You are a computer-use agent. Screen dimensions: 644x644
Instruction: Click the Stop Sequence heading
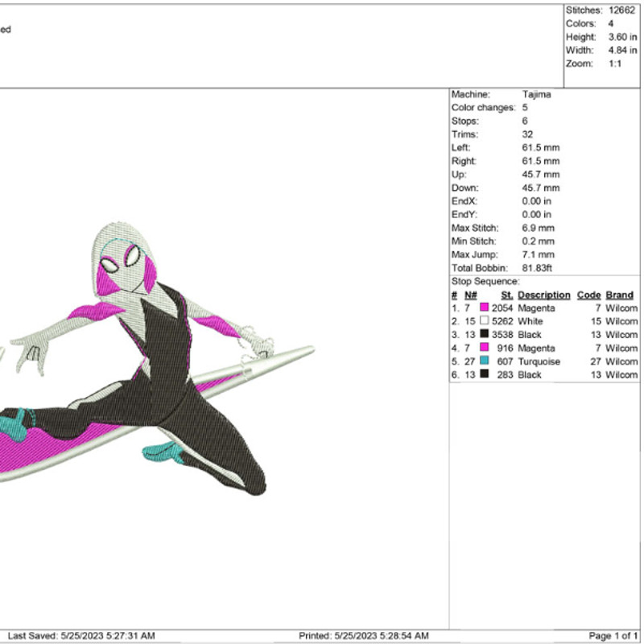(x=485, y=282)
